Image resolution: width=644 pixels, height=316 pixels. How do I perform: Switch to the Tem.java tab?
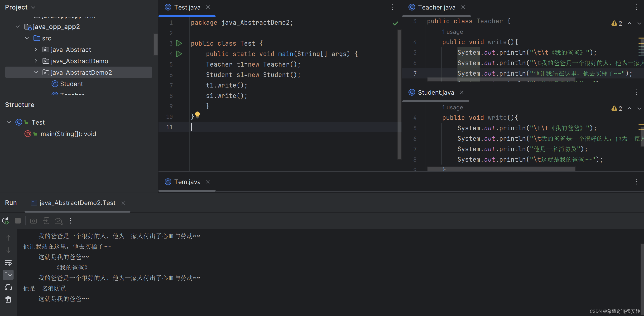click(187, 182)
